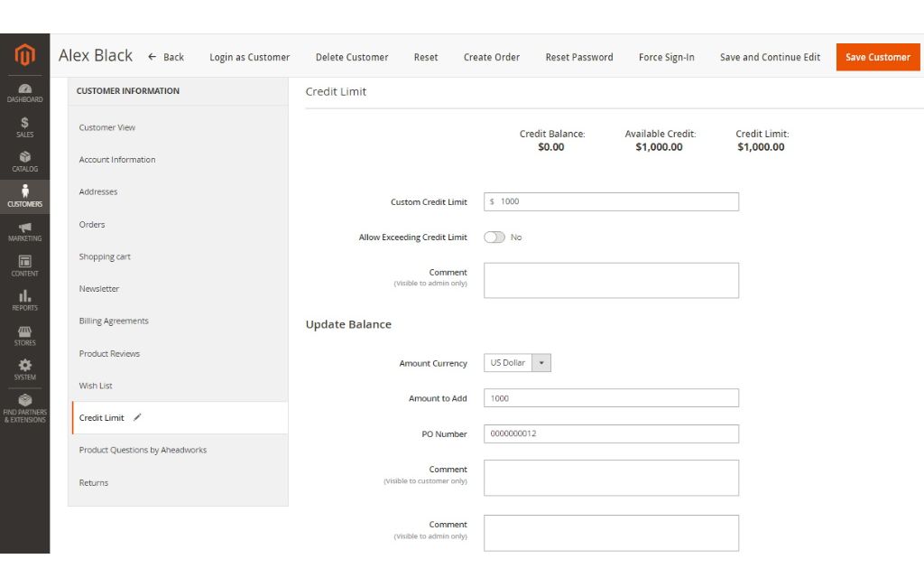
Task: Click the Customer Information panel header
Action: (x=128, y=91)
